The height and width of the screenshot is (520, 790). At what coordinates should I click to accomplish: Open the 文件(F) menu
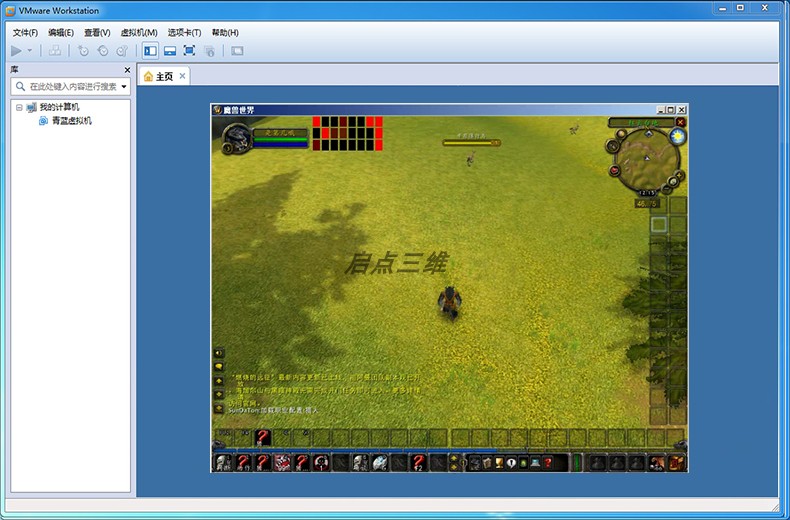[25, 33]
